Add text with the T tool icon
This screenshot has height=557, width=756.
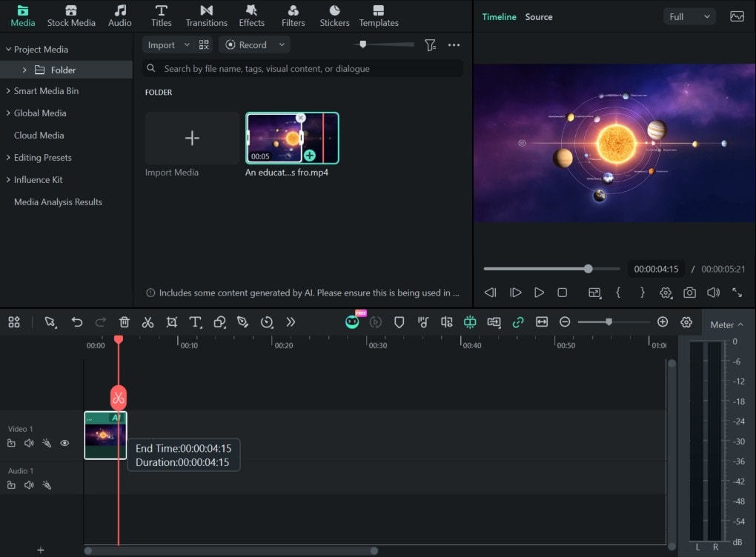[195, 322]
